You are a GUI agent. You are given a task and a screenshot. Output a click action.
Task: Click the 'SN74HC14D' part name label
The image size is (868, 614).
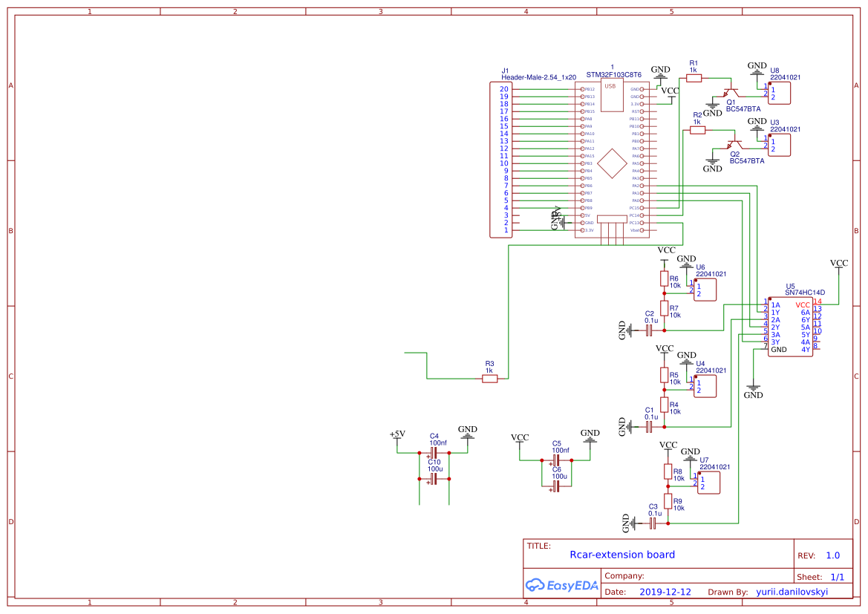805,293
